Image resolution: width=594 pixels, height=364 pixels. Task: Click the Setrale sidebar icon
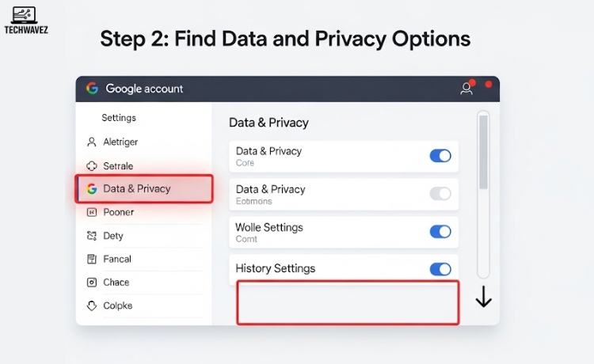tap(91, 166)
